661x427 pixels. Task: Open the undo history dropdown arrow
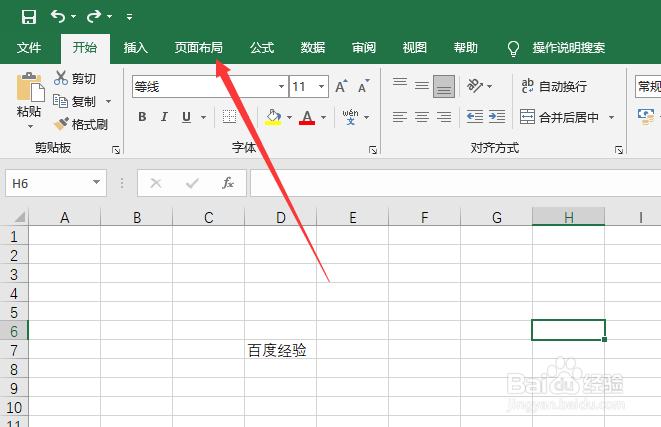[73, 17]
